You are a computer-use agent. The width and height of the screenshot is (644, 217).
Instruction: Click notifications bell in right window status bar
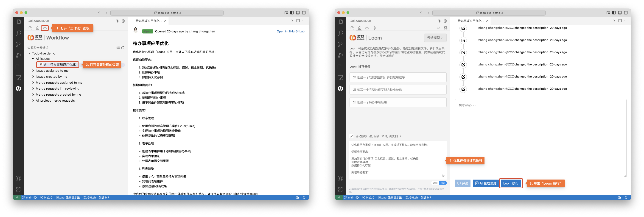click(626, 197)
